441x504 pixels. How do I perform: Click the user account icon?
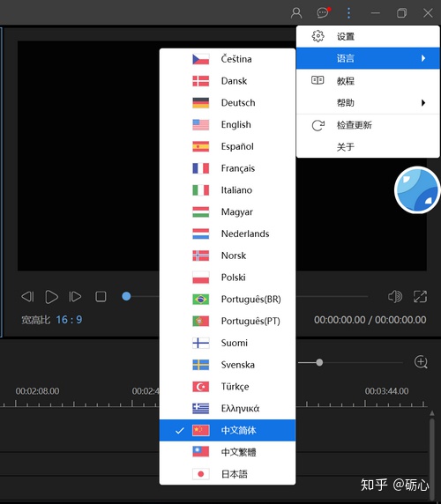click(x=296, y=13)
